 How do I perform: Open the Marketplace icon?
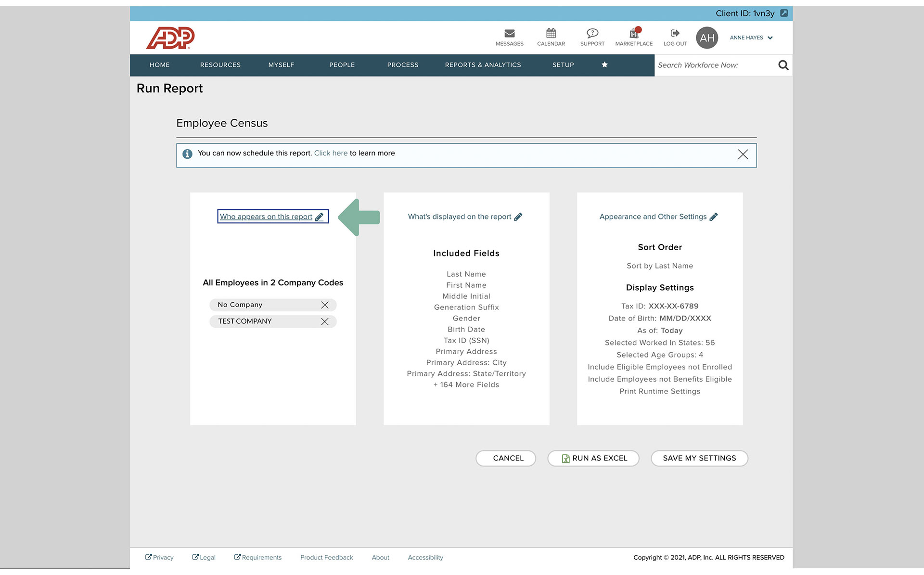[x=634, y=33]
